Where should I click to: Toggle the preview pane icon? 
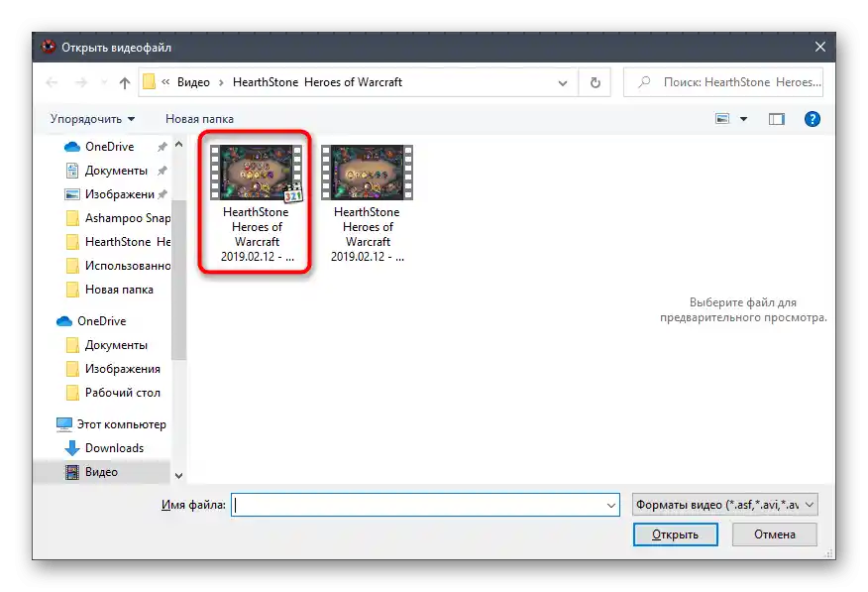click(x=776, y=119)
